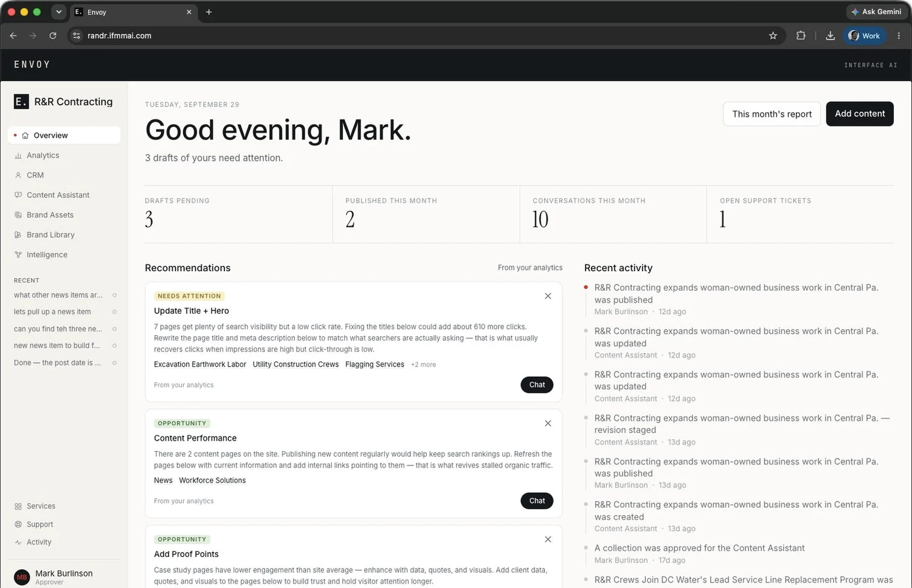Open the Work profile button
This screenshot has height=588, width=912.
(x=864, y=36)
